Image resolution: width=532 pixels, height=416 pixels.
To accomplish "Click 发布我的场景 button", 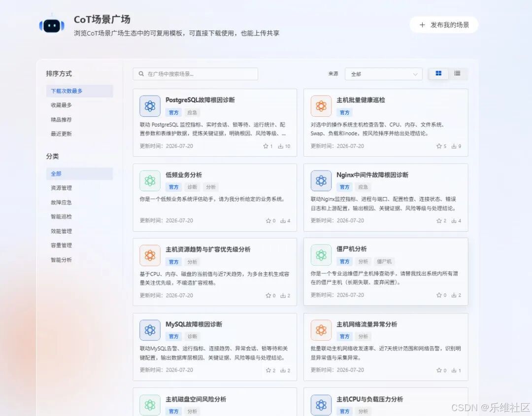I will (444, 25).
